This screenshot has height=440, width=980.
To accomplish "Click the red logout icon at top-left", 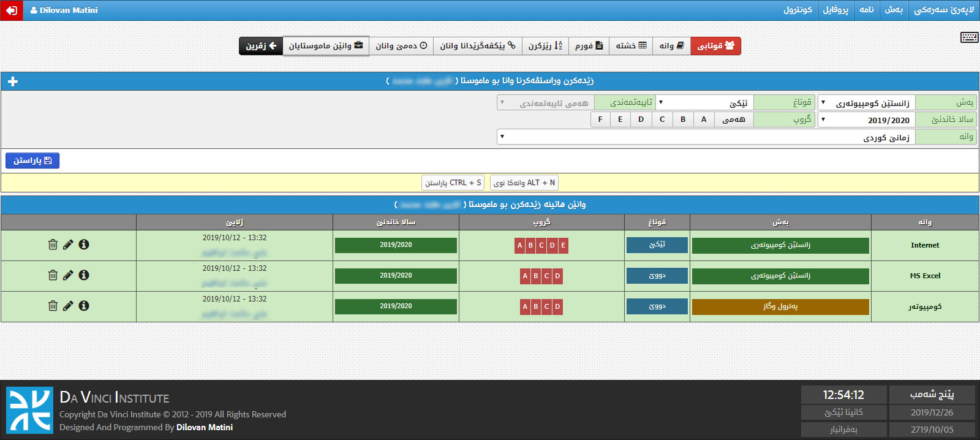I will [11, 10].
